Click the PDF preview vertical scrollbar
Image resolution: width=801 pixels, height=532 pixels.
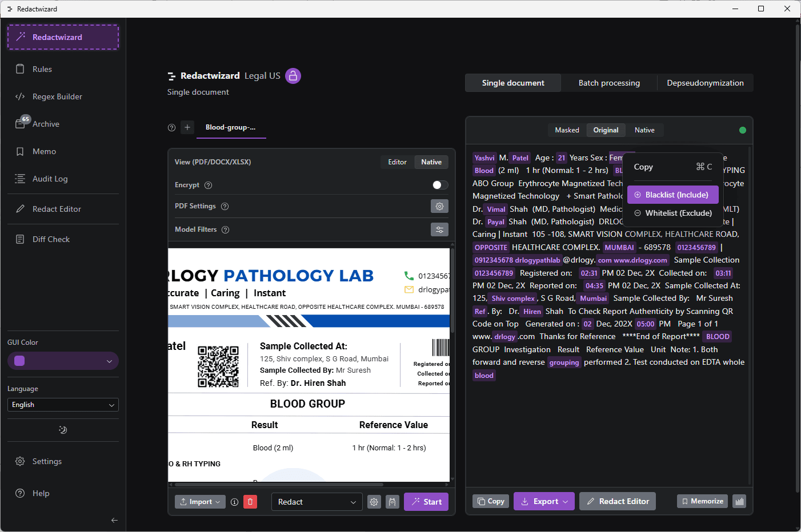(x=452, y=291)
